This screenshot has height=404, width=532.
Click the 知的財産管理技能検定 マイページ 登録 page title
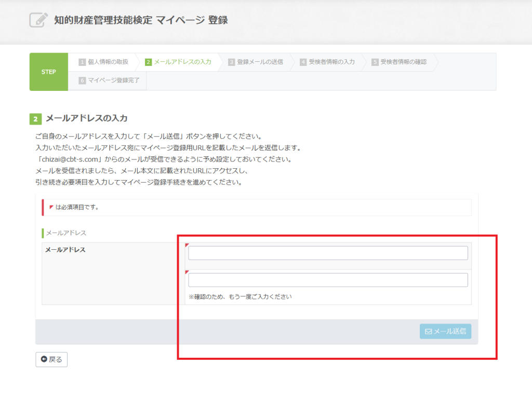click(x=141, y=20)
